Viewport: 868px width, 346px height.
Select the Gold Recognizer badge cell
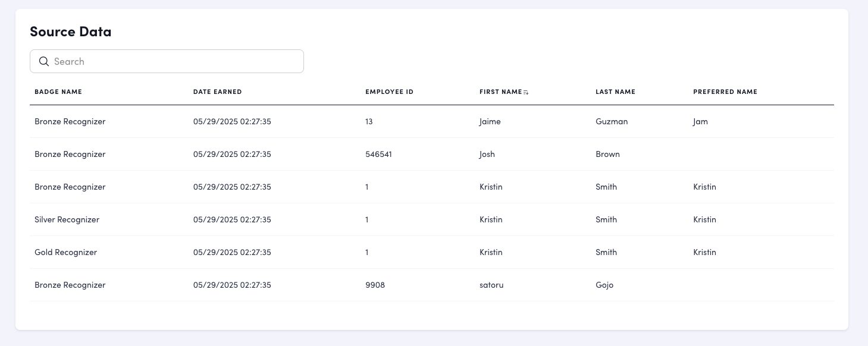[65, 253]
